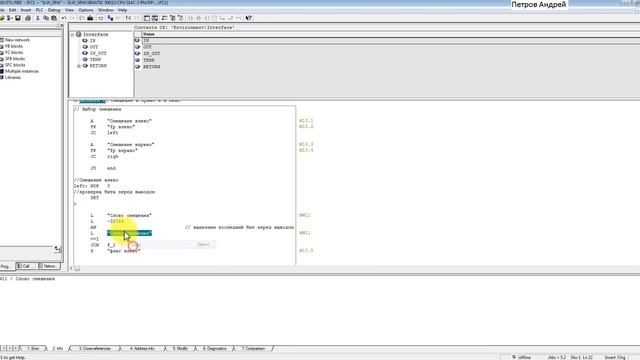Click the highlighted operand in the code editor

click(129, 233)
